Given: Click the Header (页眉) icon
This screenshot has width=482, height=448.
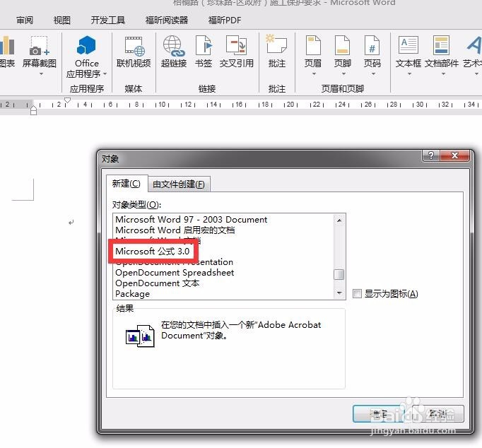Looking at the screenshot, I should pos(313,45).
